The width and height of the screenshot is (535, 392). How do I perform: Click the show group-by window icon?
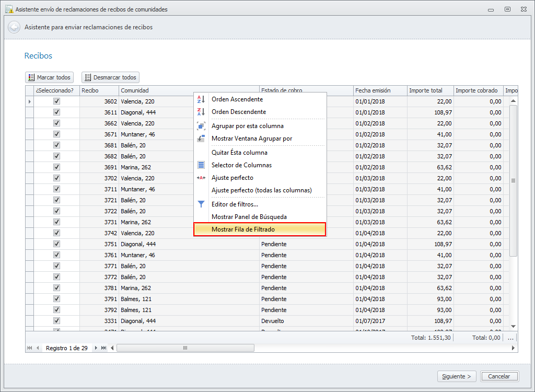tap(201, 139)
